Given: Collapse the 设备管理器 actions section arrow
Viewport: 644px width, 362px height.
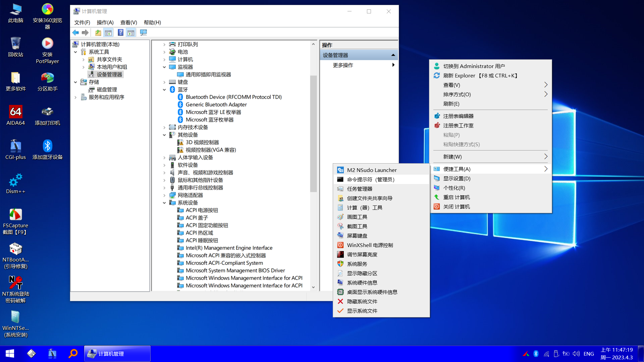Looking at the screenshot, I should tap(393, 55).
